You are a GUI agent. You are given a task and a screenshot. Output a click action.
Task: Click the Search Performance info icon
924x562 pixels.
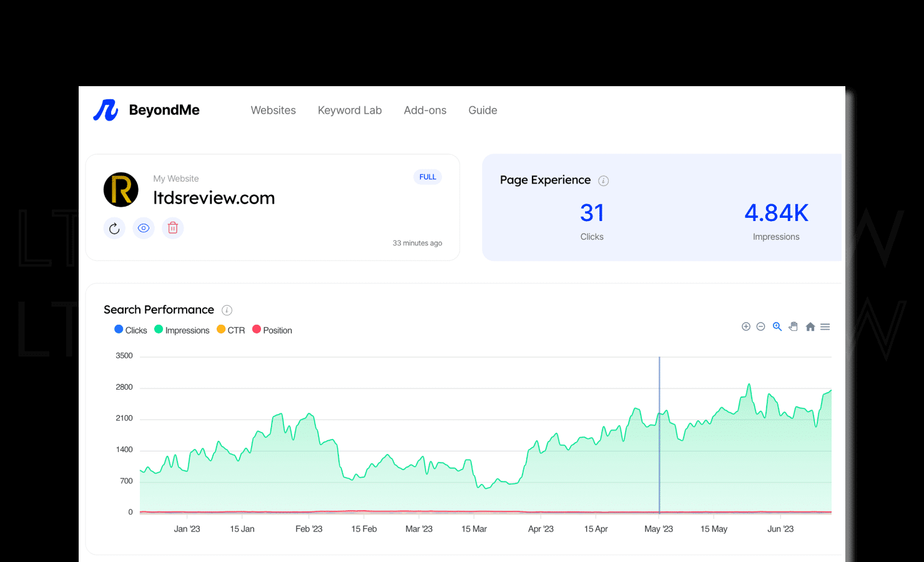[227, 310]
